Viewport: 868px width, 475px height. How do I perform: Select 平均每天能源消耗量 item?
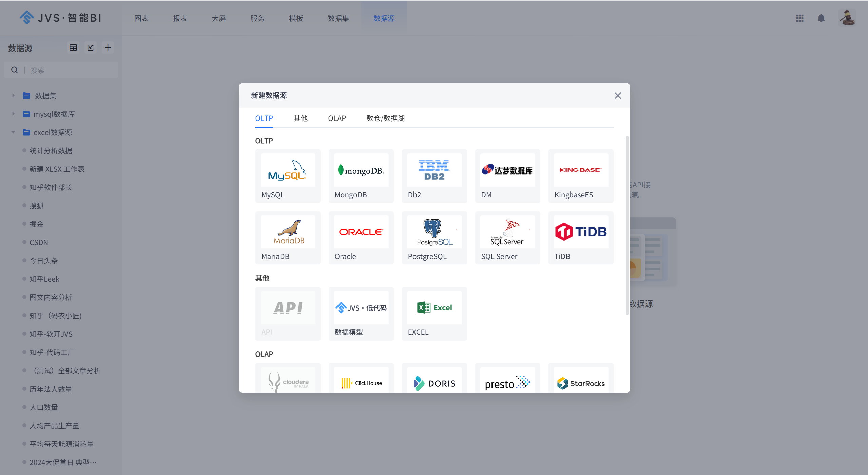click(61, 444)
